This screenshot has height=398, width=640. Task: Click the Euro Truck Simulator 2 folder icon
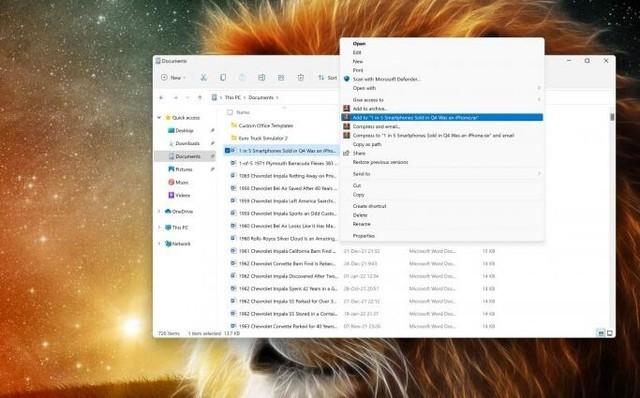(234, 138)
